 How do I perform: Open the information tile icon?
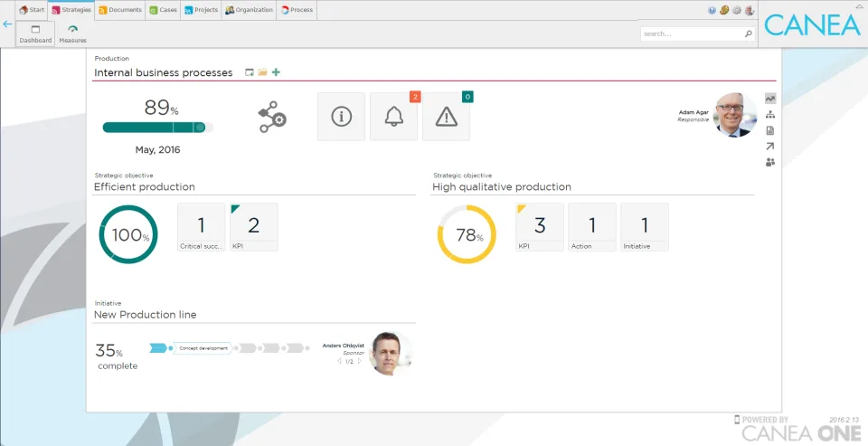[x=341, y=117]
